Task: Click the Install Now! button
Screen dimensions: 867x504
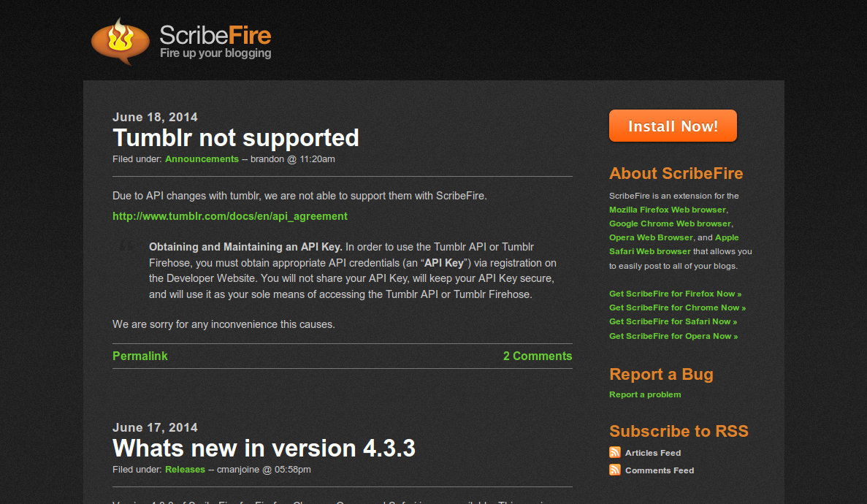Action: pyautogui.click(x=673, y=126)
